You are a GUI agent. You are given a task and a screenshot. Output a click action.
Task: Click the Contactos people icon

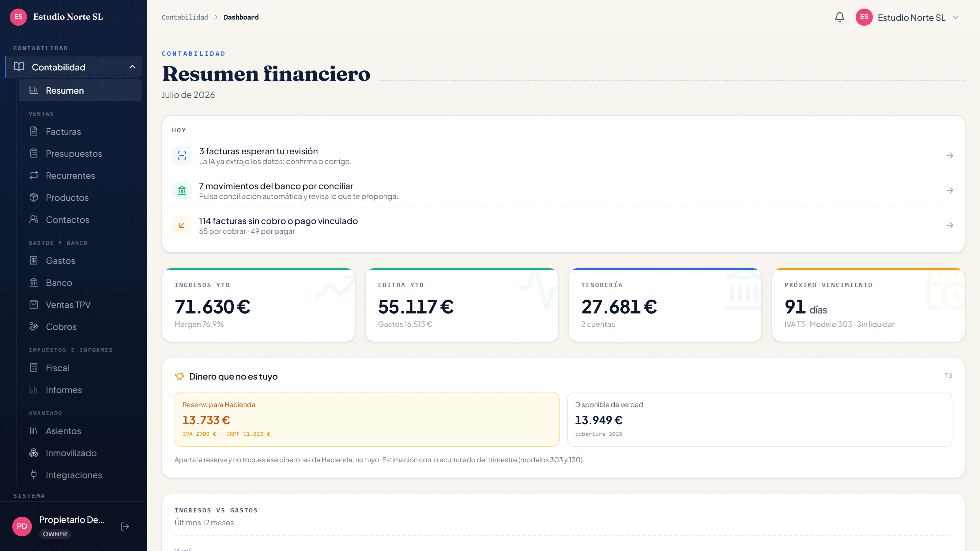[x=34, y=219]
